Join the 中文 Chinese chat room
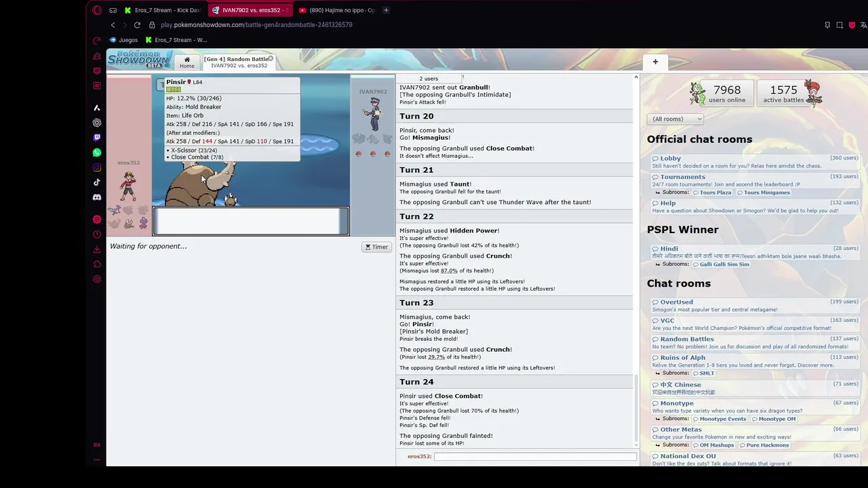The height and width of the screenshot is (488, 868). [x=755, y=388]
